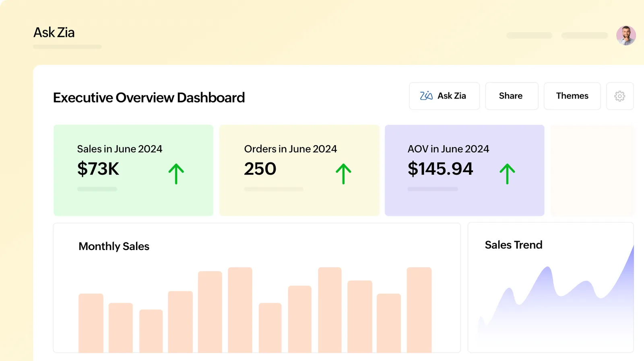644x361 pixels.
Task: Select the $145.94 AOV value
Action: [440, 169]
